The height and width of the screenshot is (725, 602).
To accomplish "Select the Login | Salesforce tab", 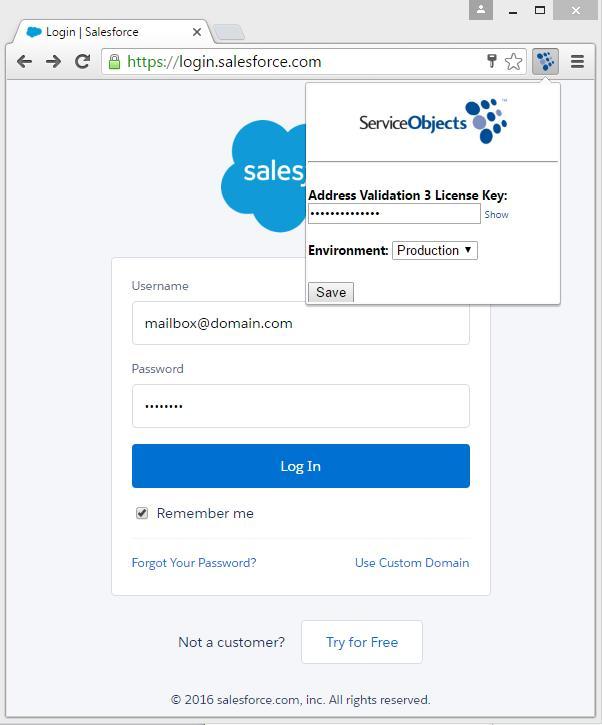I will coord(111,32).
